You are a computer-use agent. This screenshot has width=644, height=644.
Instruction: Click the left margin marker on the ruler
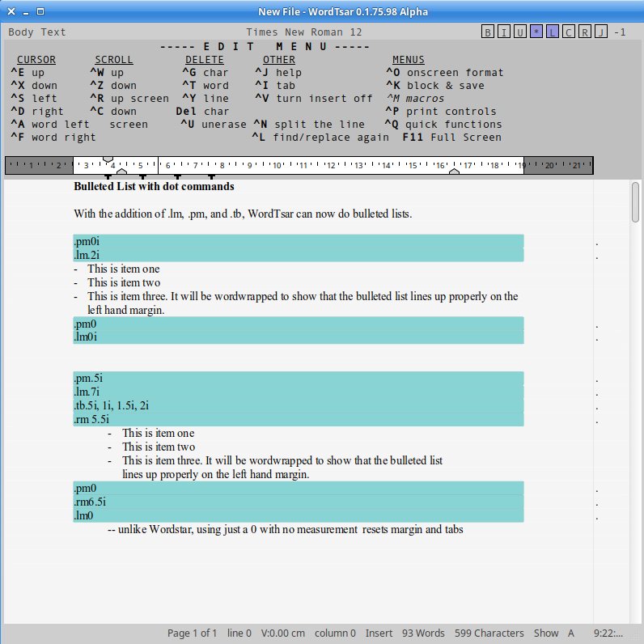[122, 172]
